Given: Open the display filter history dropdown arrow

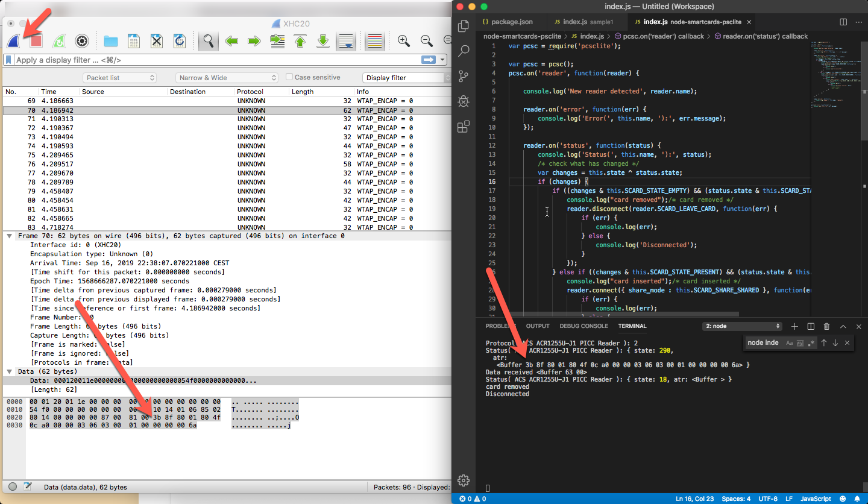Looking at the screenshot, I should (443, 60).
